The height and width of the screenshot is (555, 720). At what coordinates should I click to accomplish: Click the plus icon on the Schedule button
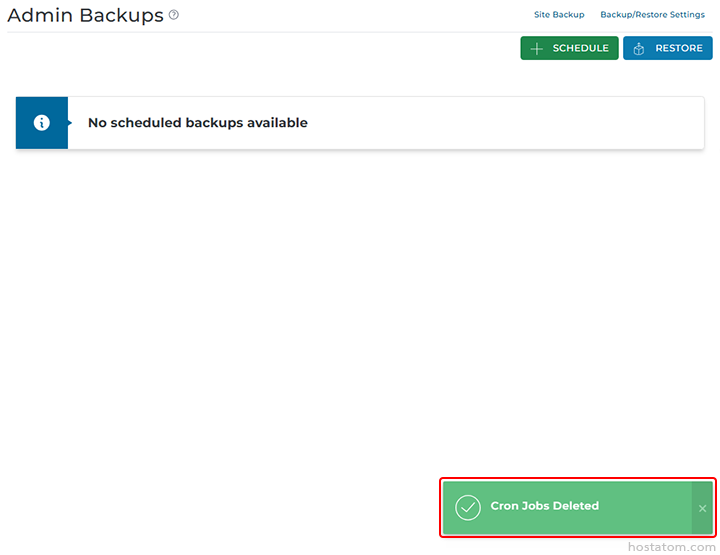(x=537, y=48)
